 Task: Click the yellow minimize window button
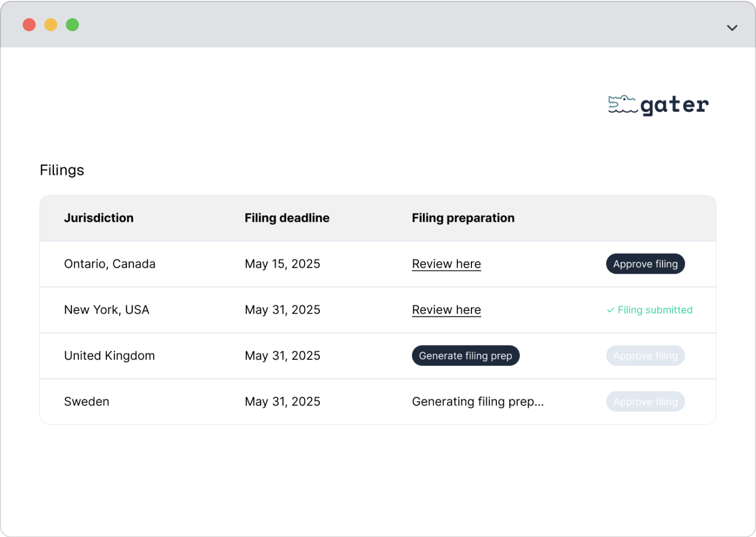click(51, 25)
